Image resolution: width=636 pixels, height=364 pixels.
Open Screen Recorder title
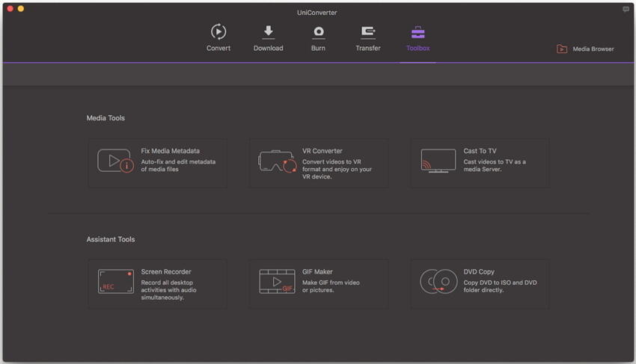point(166,271)
